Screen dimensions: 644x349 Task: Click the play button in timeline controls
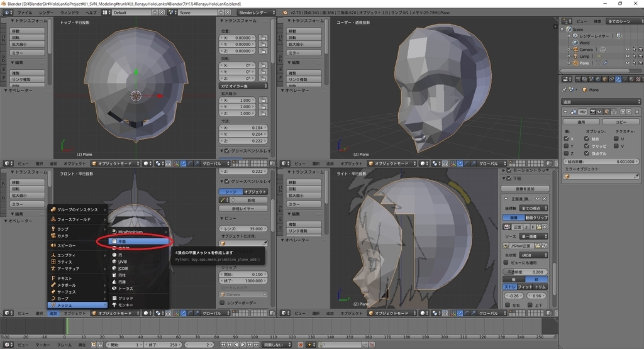pos(243,345)
